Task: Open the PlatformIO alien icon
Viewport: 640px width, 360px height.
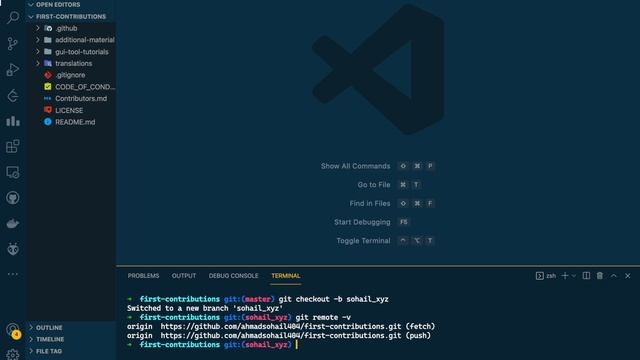Action: click(13, 249)
